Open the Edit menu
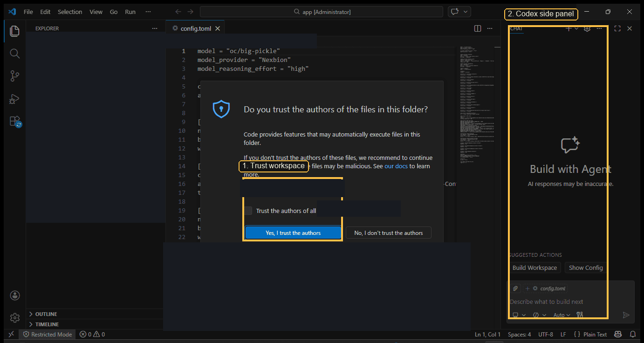644x343 pixels. point(45,12)
